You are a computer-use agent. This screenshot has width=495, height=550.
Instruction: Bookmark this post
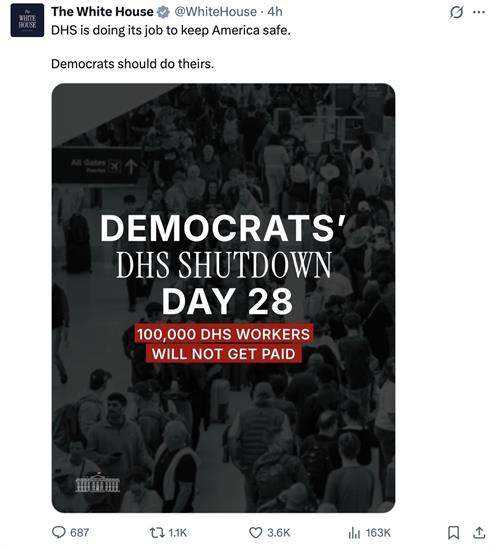(x=453, y=532)
